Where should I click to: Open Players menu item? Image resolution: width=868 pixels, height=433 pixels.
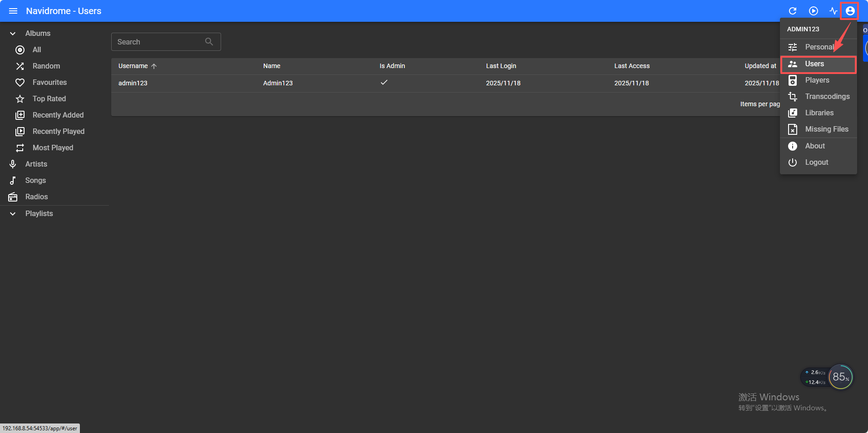[x=819, y=80]
